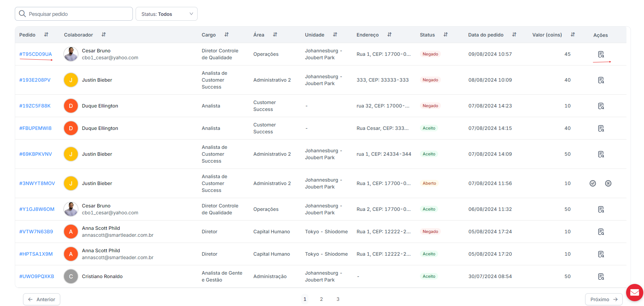This screenshot has width=644, height=306.
Task: Click date 09/08/2024 10:57
Action: pos(490,54)
